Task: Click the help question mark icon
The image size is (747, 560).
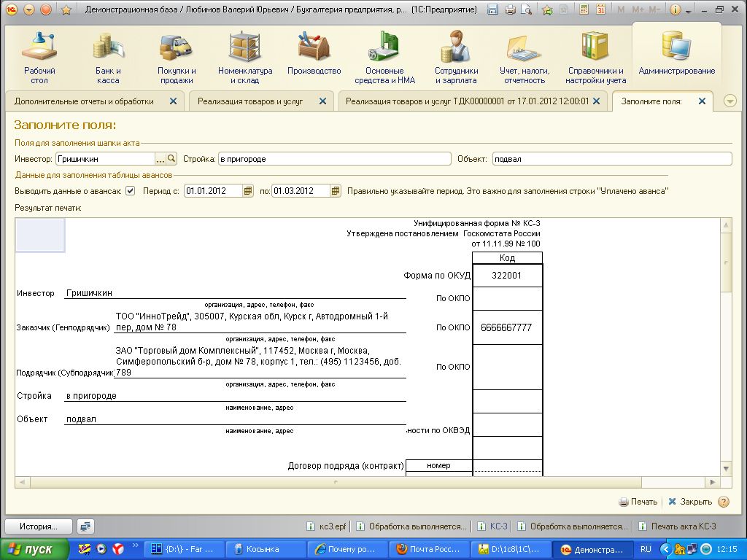Action: [724, 502]
